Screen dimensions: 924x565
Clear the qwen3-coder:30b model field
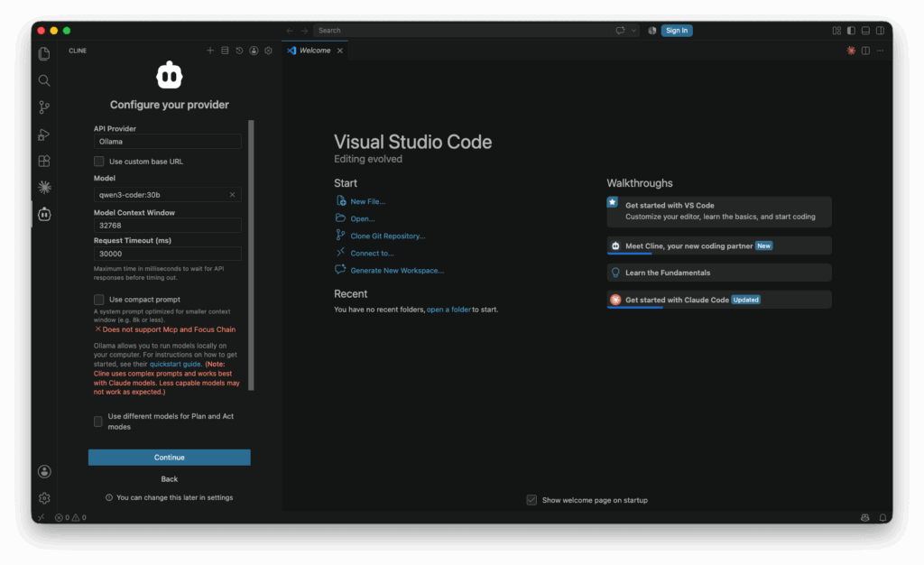232,194
